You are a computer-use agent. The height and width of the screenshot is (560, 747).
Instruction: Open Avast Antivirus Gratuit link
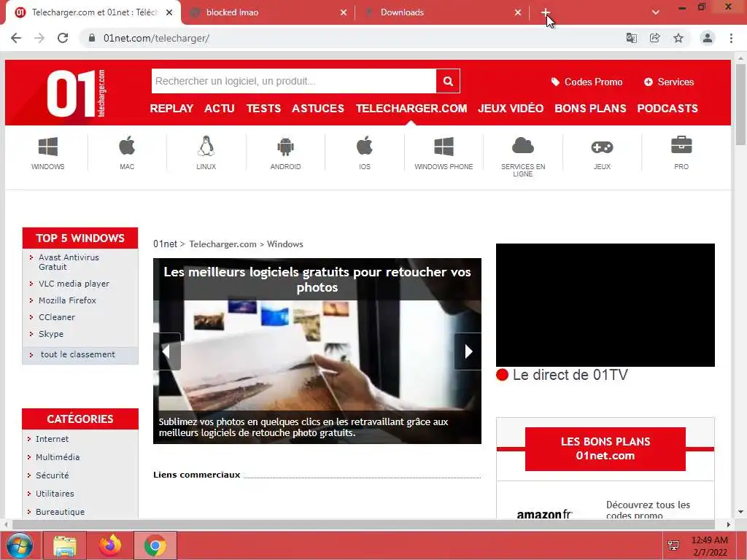coord(69,262)
